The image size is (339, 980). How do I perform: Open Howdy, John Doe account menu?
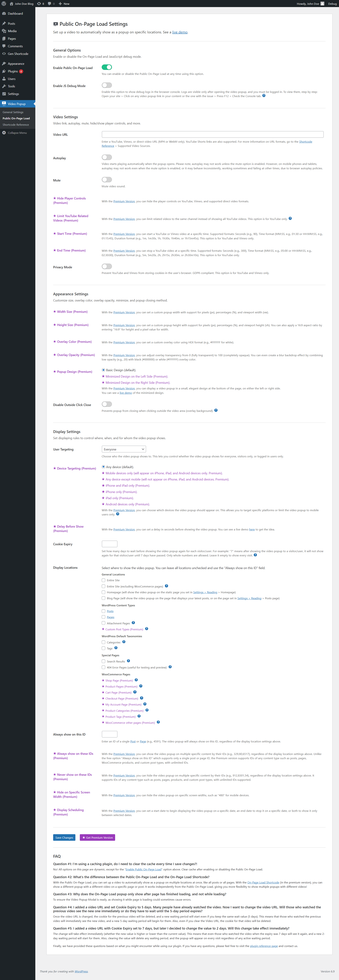(310, 4)
